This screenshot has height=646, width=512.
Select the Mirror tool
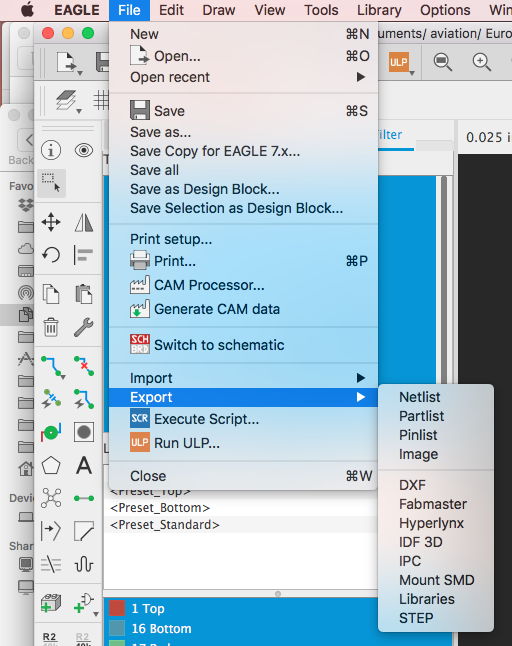[x=84, y=222]
